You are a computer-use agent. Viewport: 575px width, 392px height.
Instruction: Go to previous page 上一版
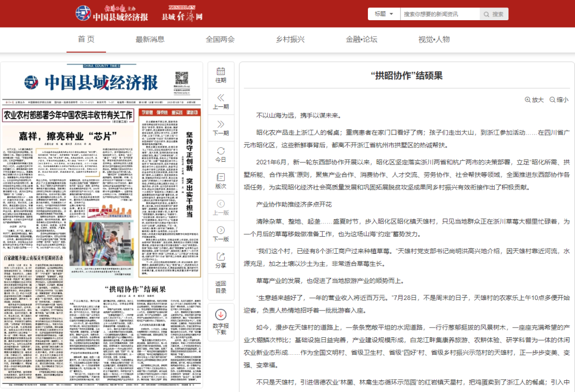[221, 207]
